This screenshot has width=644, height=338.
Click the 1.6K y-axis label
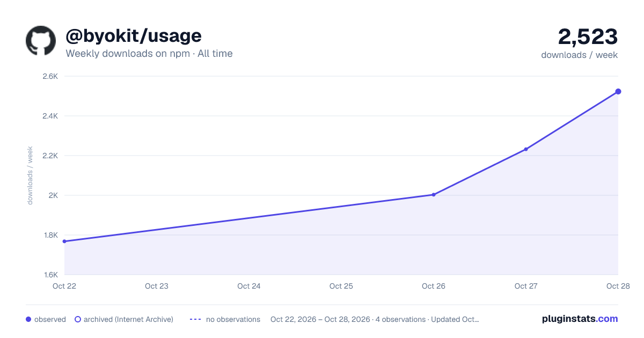click(x=50, y=275)
